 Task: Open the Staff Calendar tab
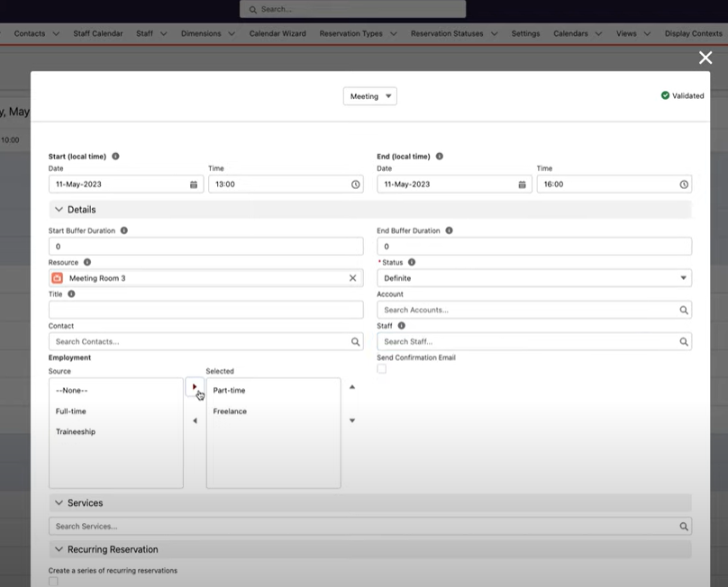tap(98, 33)
